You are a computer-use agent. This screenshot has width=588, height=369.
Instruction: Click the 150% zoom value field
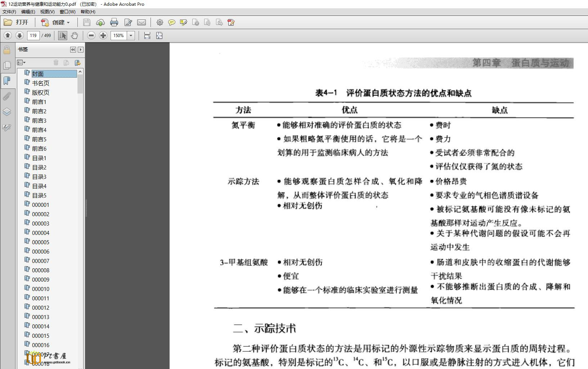click(x=118, y=35)
